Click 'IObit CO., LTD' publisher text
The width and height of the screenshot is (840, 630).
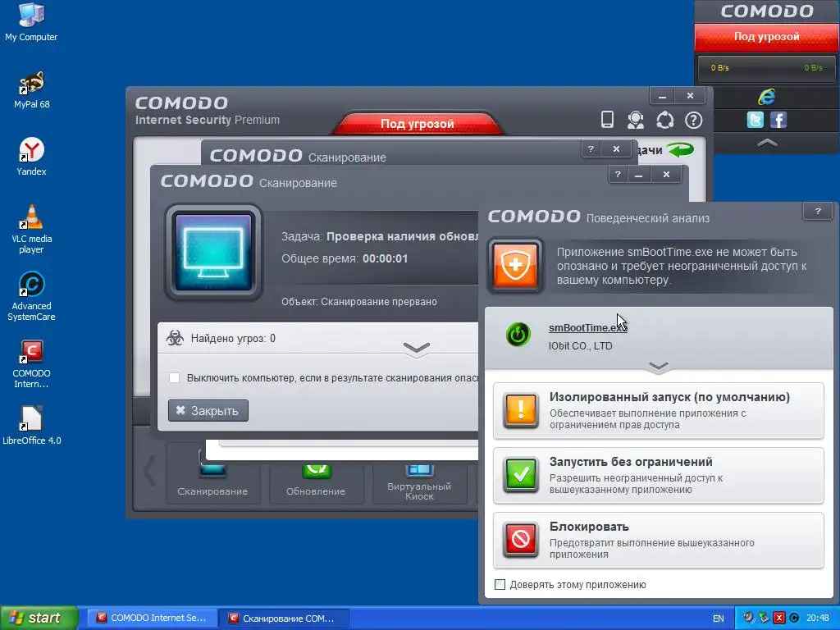coord(580,346)
